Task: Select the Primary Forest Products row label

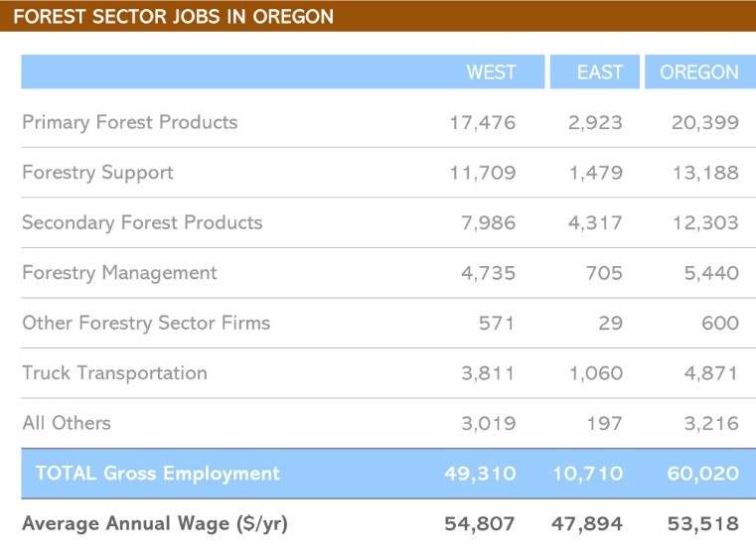Action: pyautogui.click(x=130, y=123)
